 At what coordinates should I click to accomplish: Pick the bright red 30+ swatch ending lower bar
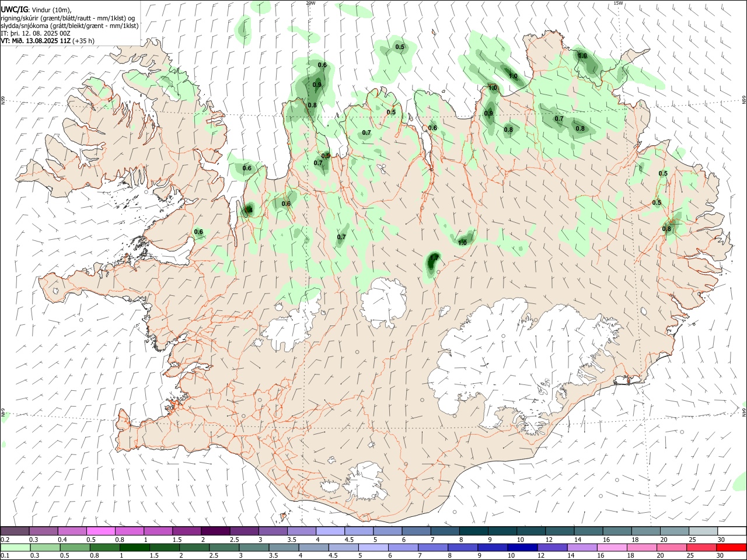[731, 547]
